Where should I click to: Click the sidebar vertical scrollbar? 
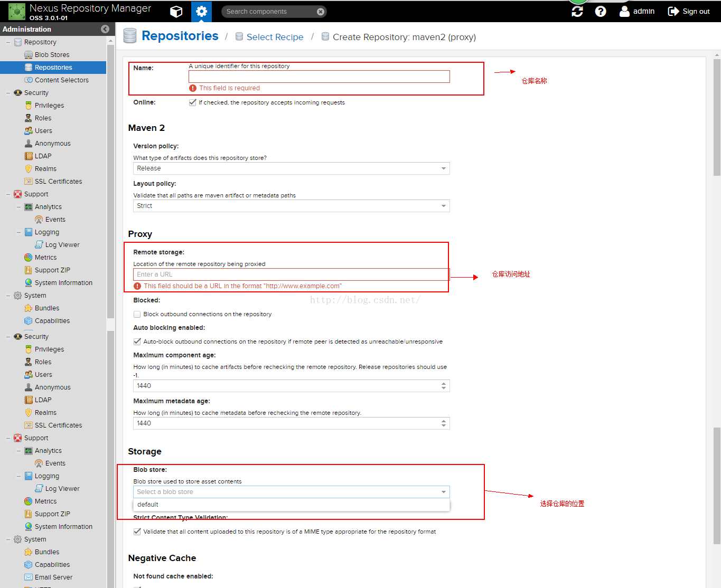[110, 181]
